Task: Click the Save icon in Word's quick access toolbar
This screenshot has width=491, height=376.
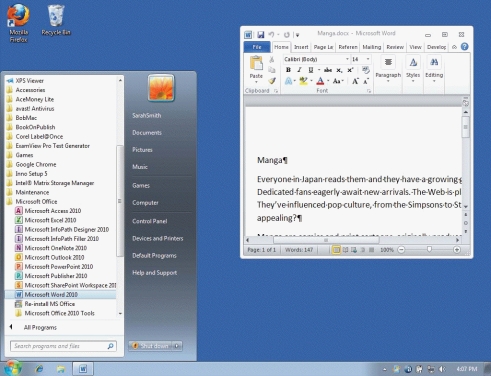Action: (x=261, y=34)
